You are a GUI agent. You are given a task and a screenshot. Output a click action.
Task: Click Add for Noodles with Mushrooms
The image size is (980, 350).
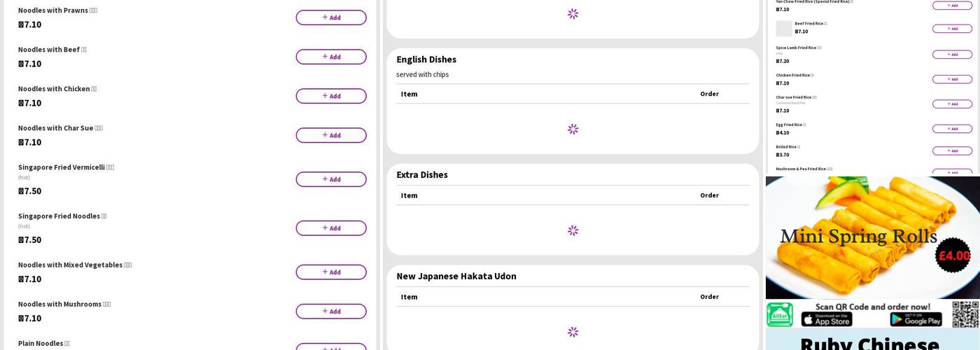(x=330, y=311)
